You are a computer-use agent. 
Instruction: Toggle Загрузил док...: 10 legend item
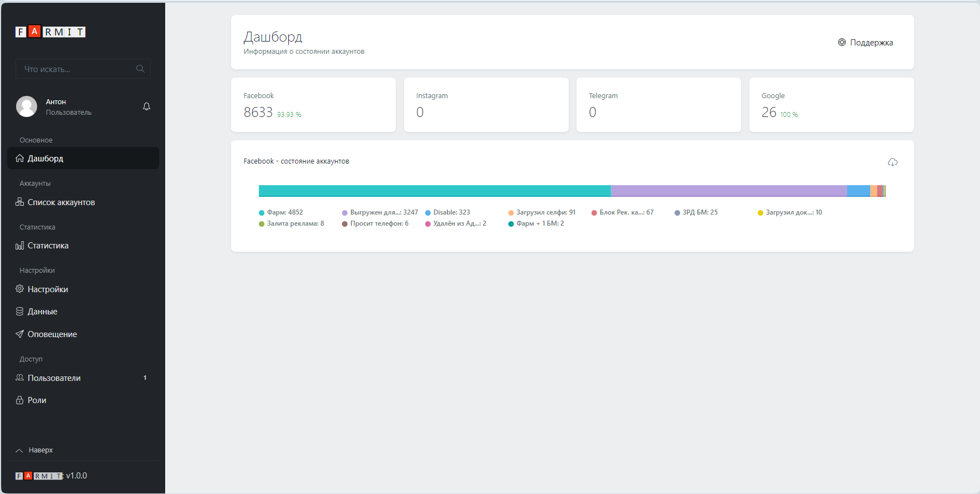pos(790,212)
